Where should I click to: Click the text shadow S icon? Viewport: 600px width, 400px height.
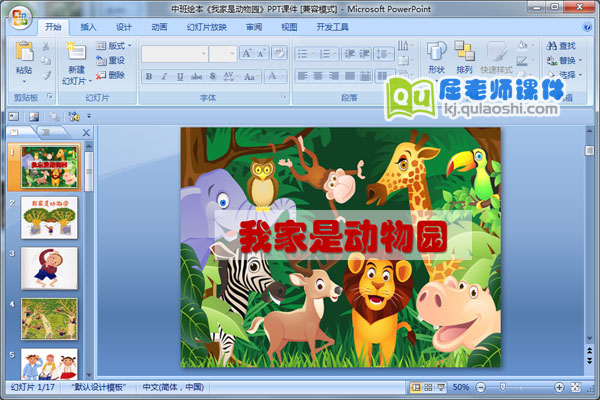pyautogui.click(x=213, y=76)
